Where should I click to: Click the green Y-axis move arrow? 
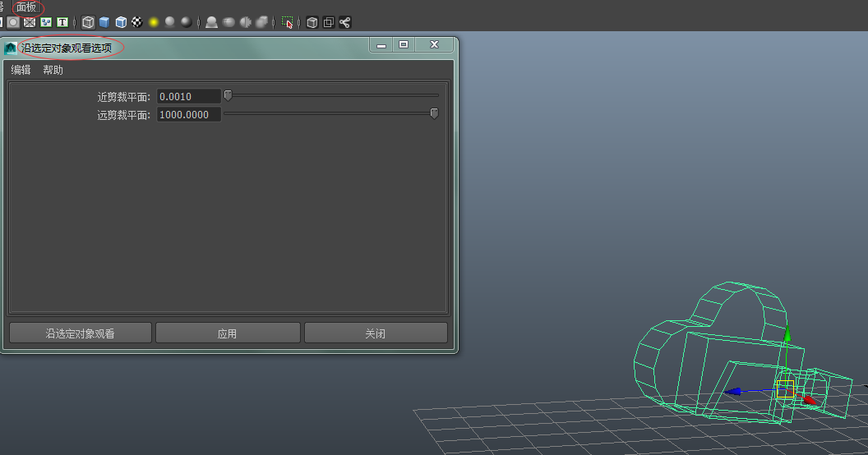pyautogui.click(x=787, y=333)
